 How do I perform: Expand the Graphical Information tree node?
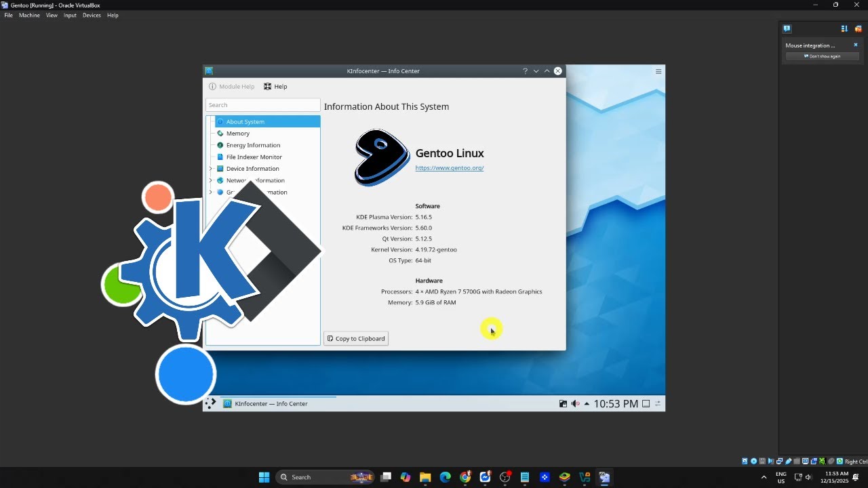click(x=210, y=192)
